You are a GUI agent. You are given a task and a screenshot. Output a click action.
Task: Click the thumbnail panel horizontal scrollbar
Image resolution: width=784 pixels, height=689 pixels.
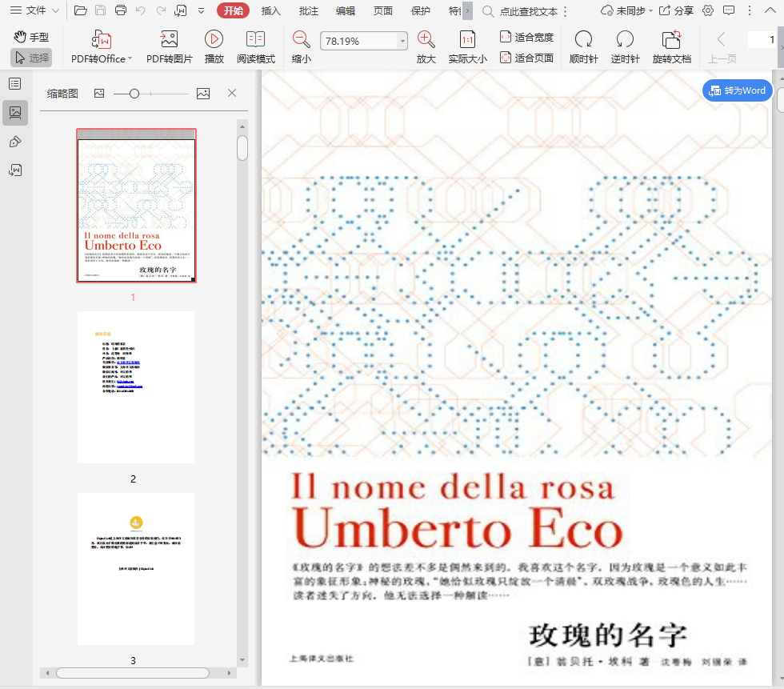point(133,673)
